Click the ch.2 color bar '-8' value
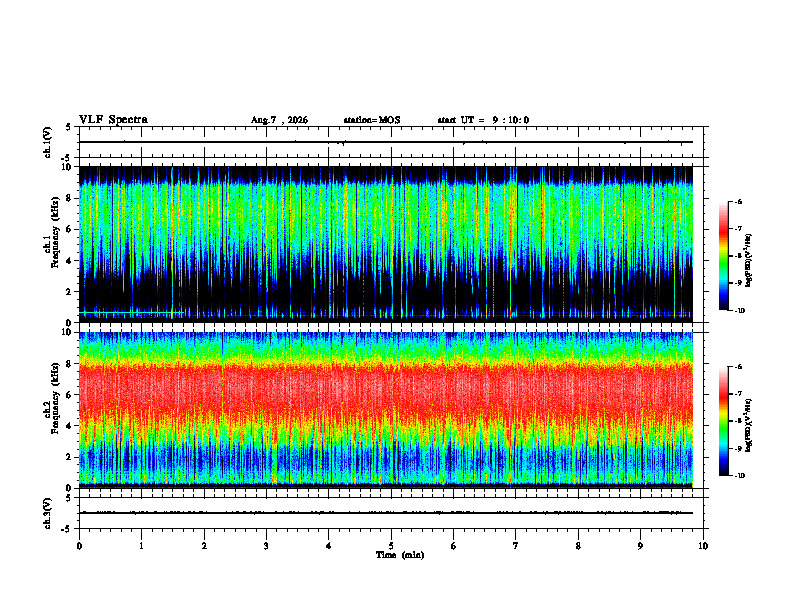The height and width of the screenshot is (612, 792). [738, 421]
